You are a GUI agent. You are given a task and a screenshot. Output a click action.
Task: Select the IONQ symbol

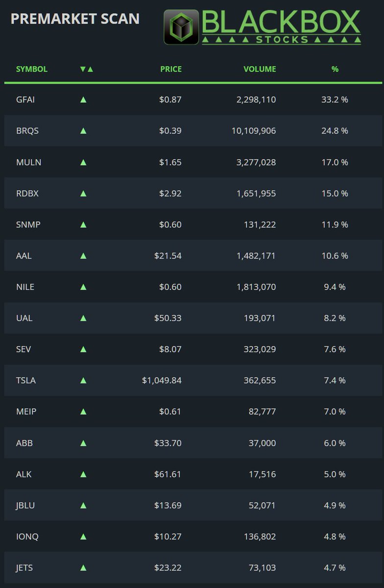pos(27,537)
